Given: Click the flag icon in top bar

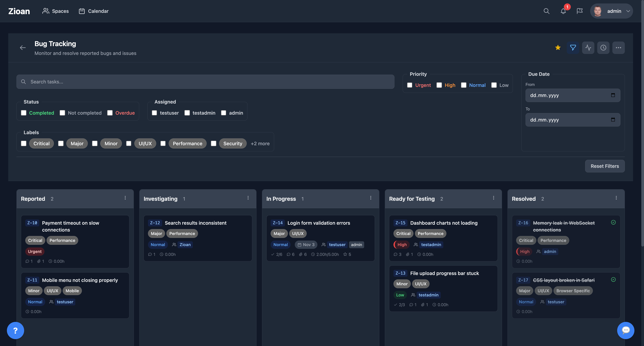Looking at the screenshot, I should [x=579, y=11].
